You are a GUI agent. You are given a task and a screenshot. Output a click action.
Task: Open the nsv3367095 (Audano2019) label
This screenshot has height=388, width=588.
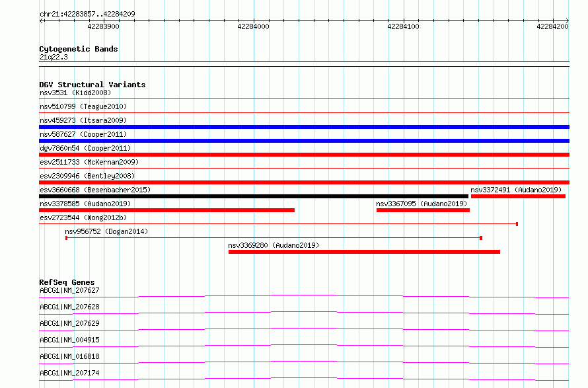[422, 204]
